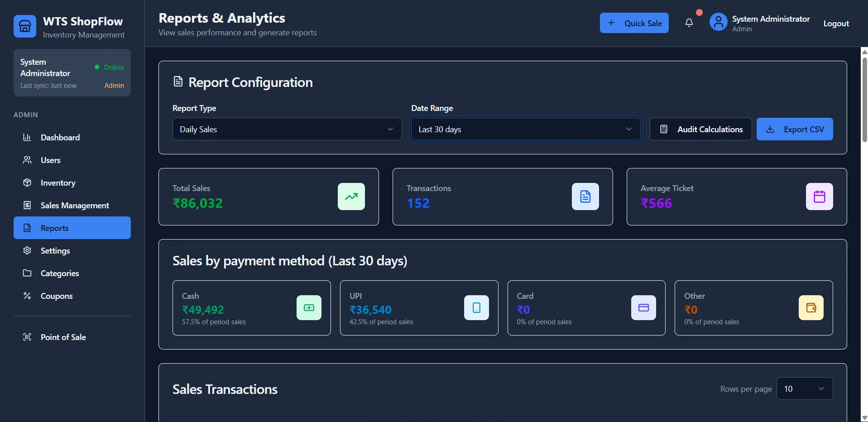This screenshot has width=868, height=422.
Task: Click the Average Ticket value ₹566
Action: (x=656, y=203)
